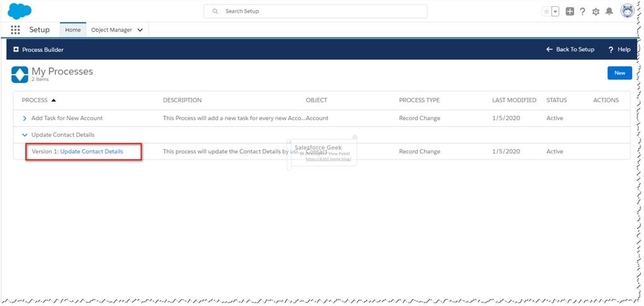
Task: Focus the Search Setup field
Action: click(x=316, y=11)
